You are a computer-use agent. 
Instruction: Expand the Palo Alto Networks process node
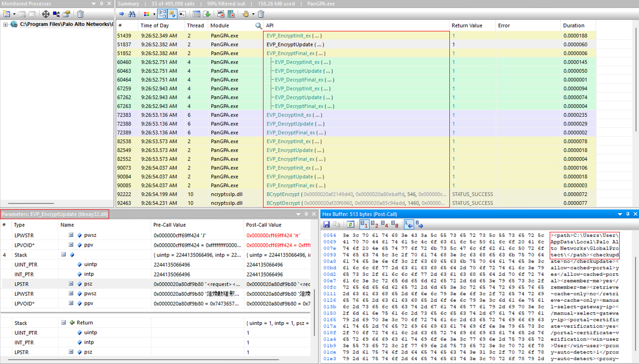click(x=6, y=24)
